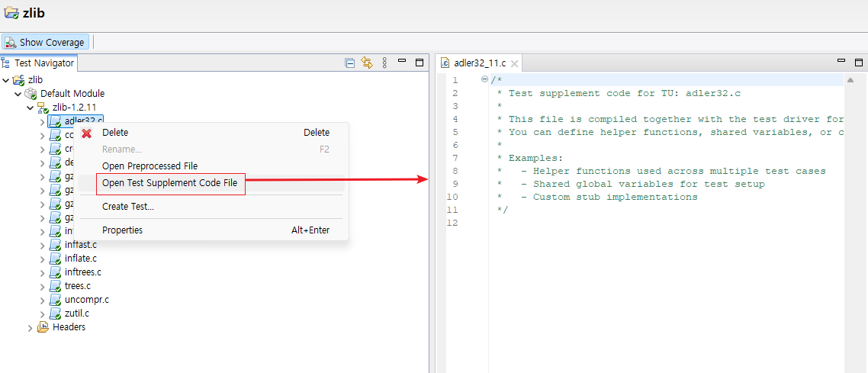This screenshot has height=373, width=868.
Task: Expand the Headers folder
Action: point(31,328)
